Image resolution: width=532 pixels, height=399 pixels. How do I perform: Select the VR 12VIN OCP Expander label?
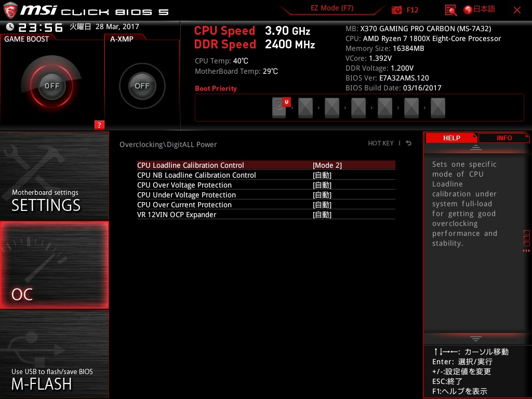point(177,215)
